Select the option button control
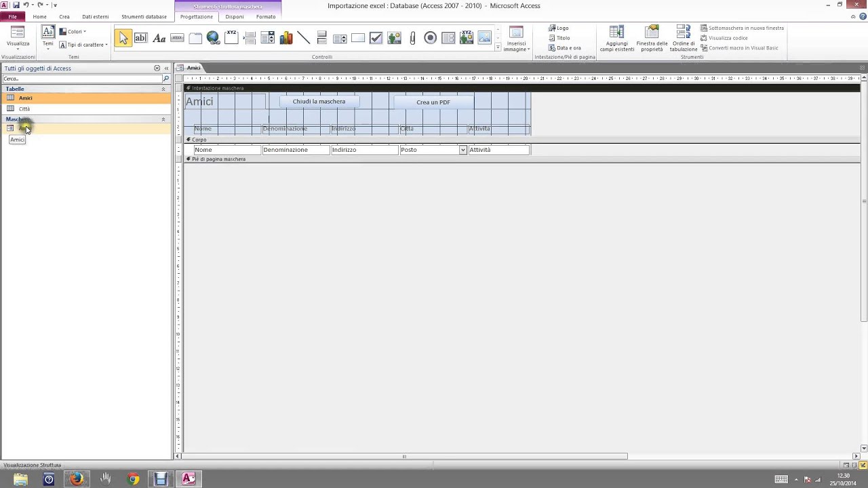Image resolution: width=868 pixels, height=488 pixels. click(x=430, y=38)
